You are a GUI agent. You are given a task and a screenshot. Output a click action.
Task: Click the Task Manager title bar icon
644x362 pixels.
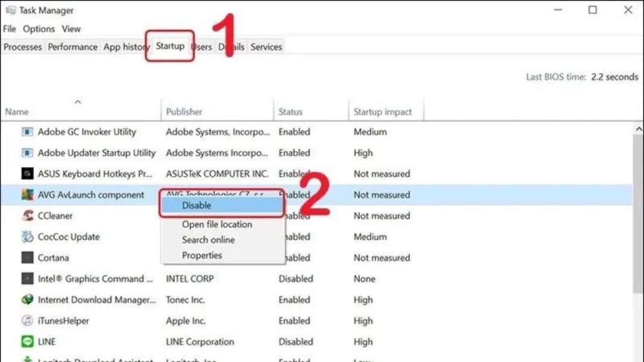11,10
